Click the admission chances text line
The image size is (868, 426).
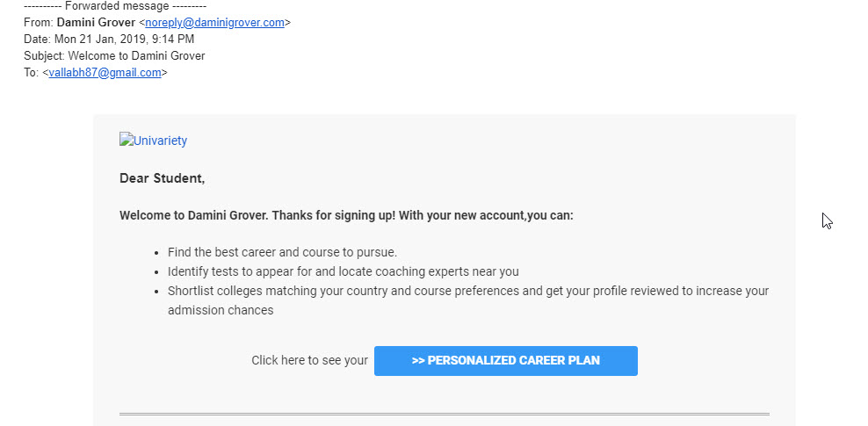pos(221,310)
